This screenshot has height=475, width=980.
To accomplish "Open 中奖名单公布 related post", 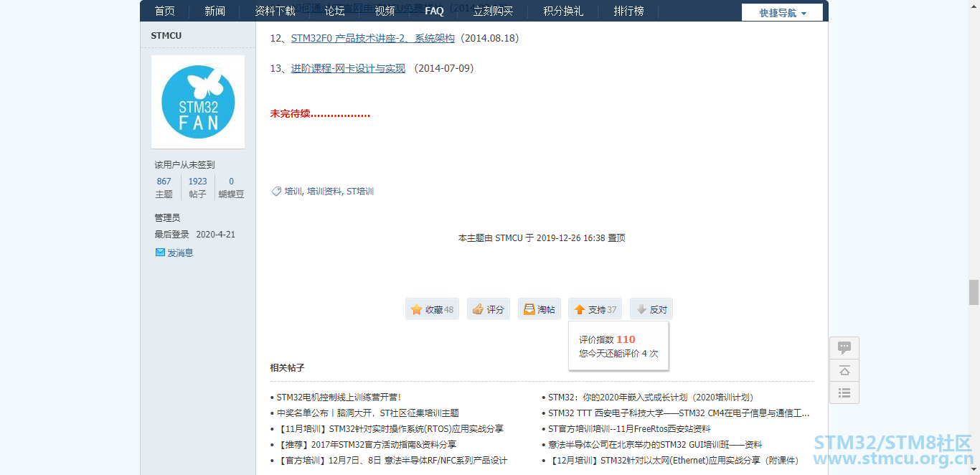I will click(368, 413).
